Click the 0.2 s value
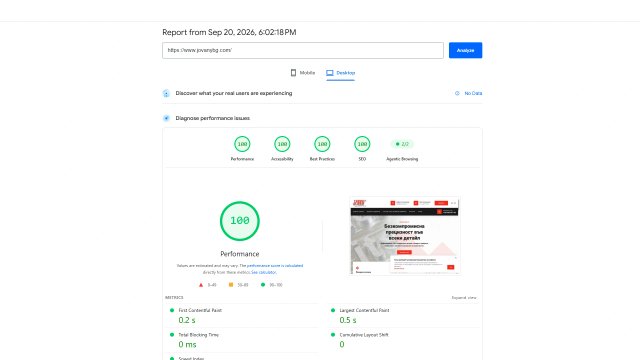This screenshot has width=640, height=360. [x=187, y=320]
